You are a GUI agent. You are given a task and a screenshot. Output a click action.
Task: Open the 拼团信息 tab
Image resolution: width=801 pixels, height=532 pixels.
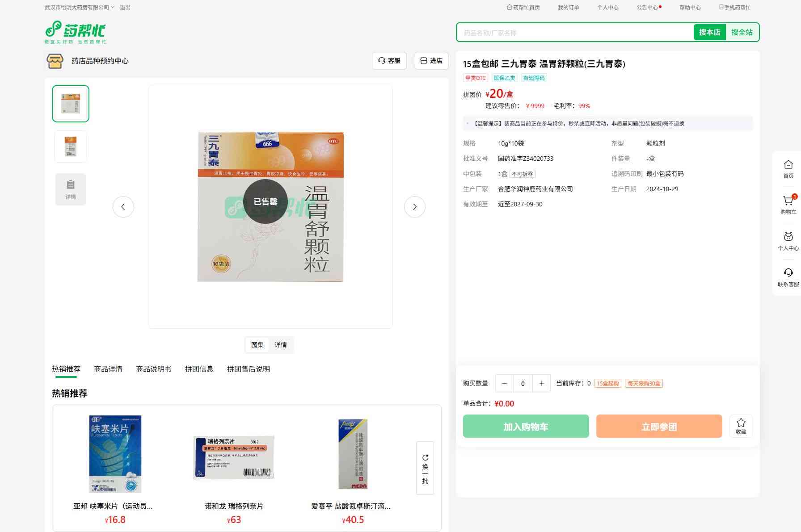pos(199,369)
